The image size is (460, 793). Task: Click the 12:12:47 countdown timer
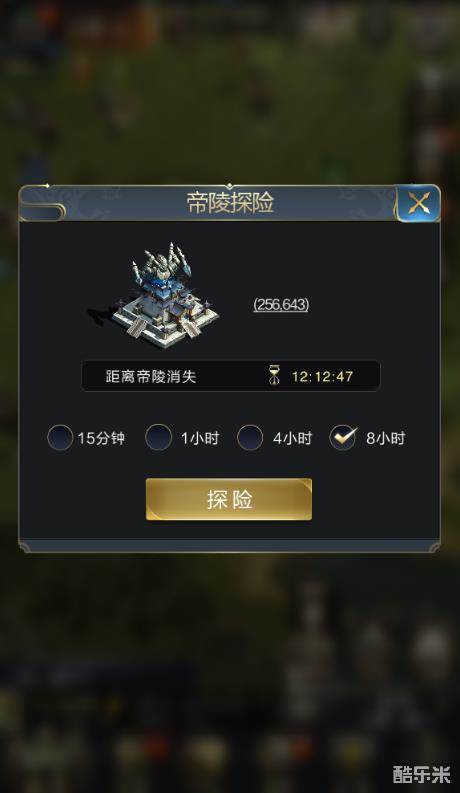pos(322,377)
